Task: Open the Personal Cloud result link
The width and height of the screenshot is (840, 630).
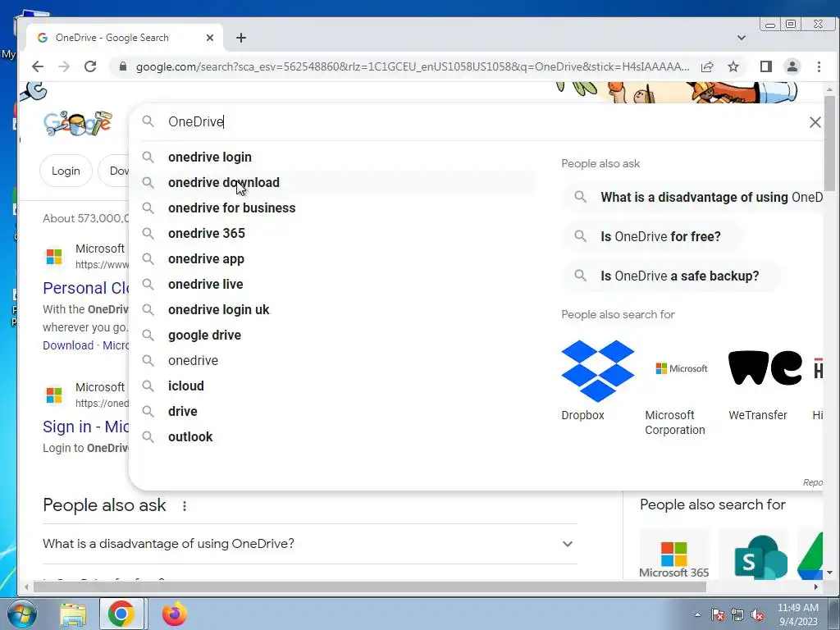Action: point(85,288)
